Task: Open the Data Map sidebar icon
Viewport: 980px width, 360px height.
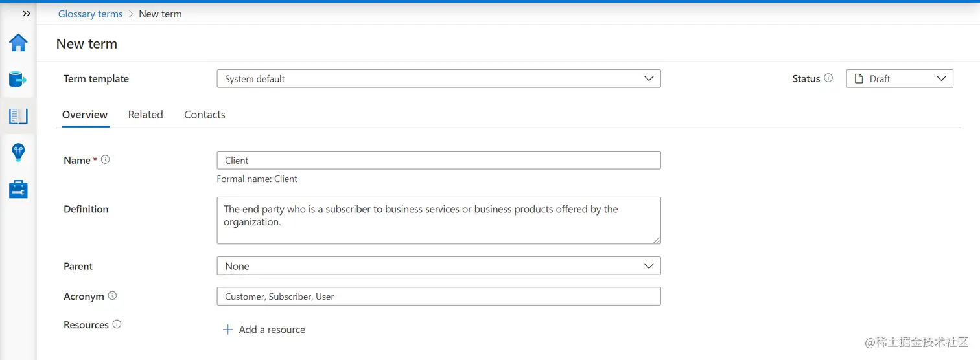Action: pyautogui.click(x=18, y=79)
